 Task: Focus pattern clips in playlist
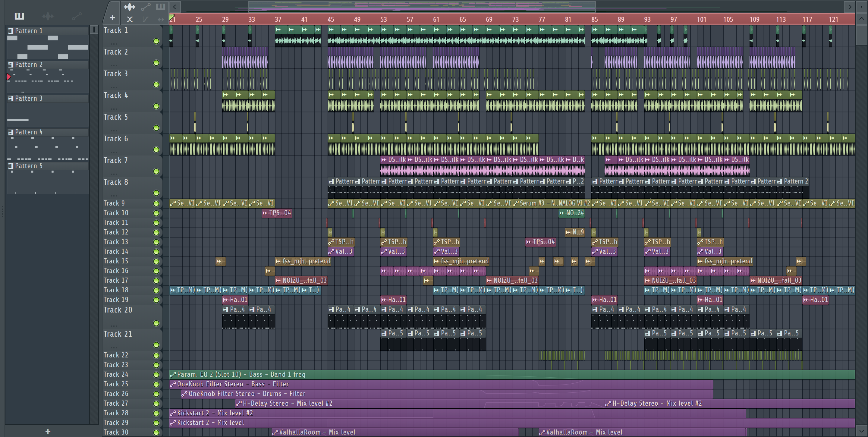[160, 7]
